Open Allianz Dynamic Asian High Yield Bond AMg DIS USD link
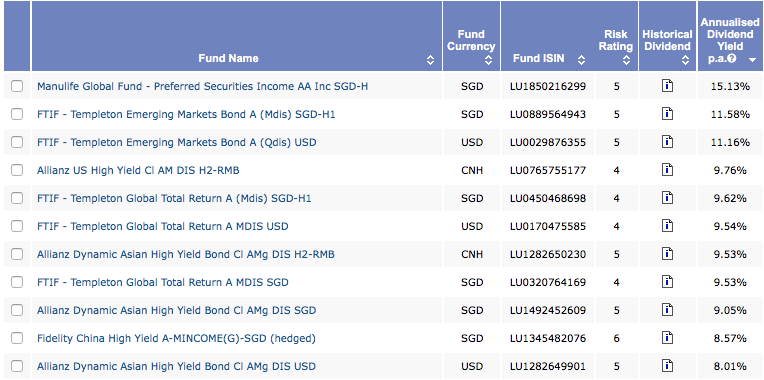 (176, 366)
